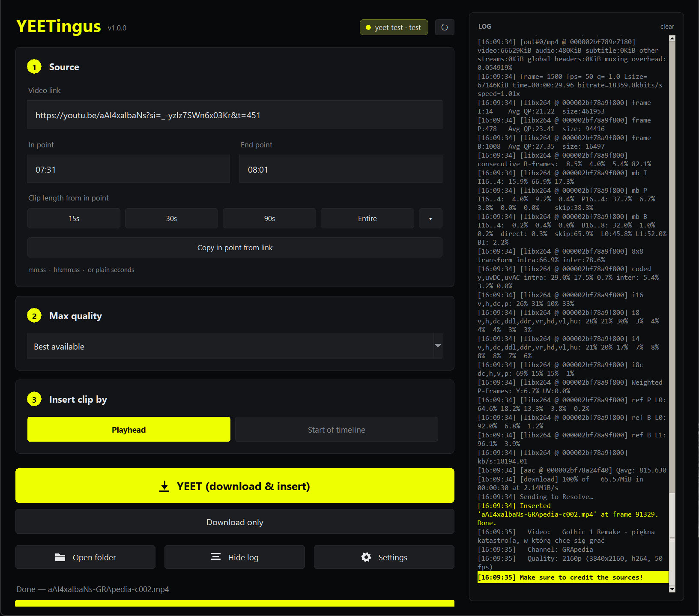Image resolution: width=699 pixels, height=616 pixels.
Task: Select Start of timeline insert mode
Action: [x=337, y=429]
